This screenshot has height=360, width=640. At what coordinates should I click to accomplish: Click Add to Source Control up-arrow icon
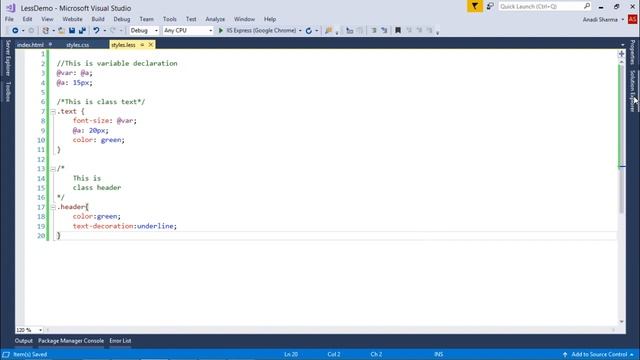(x=565, y=354)
